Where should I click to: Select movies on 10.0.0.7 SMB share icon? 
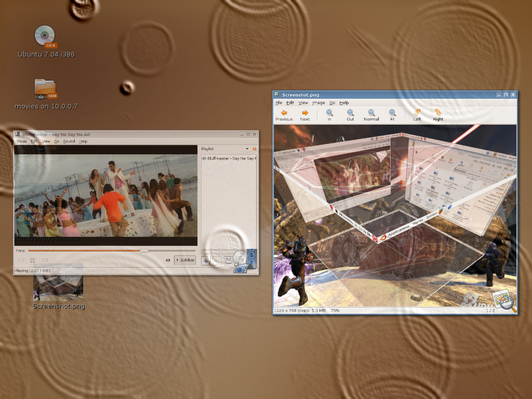tap(46, 94)
